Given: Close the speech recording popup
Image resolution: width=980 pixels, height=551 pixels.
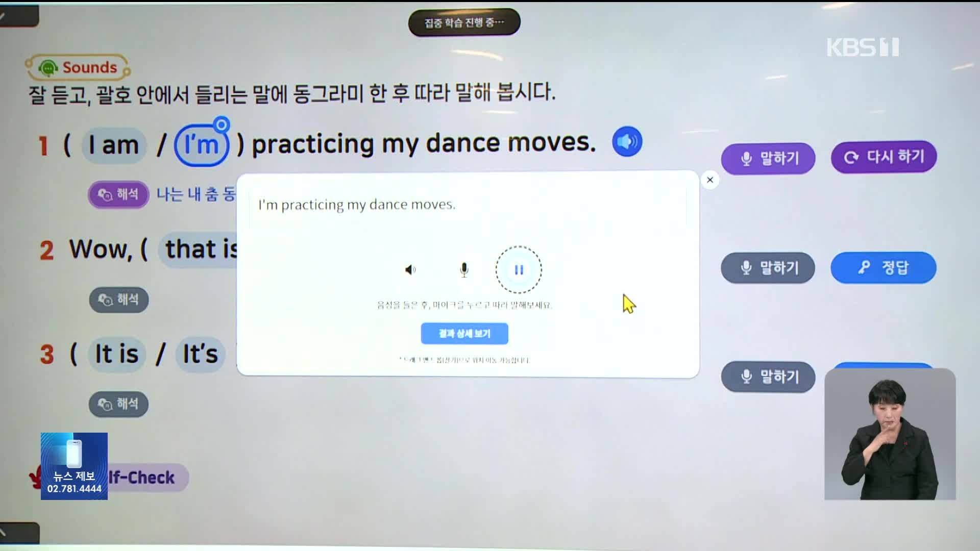Looking at the screenshot, I should (710, 180).
